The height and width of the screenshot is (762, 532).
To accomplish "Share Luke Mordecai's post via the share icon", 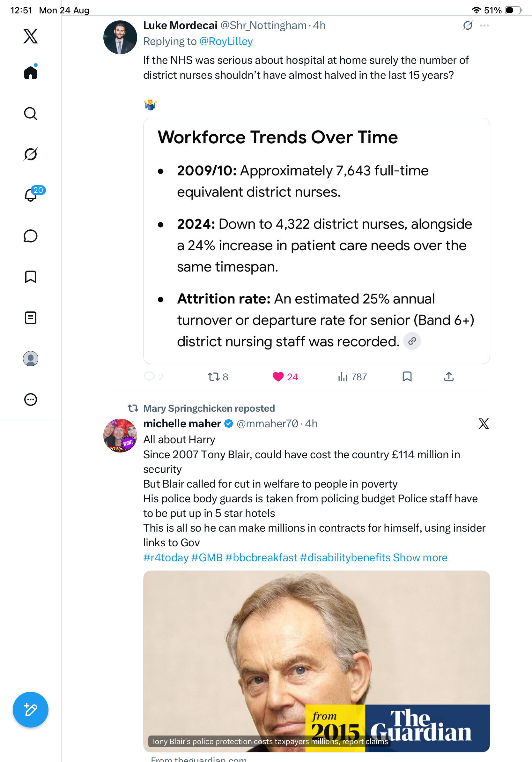I will pyautogui.click(x=449, y=376).
